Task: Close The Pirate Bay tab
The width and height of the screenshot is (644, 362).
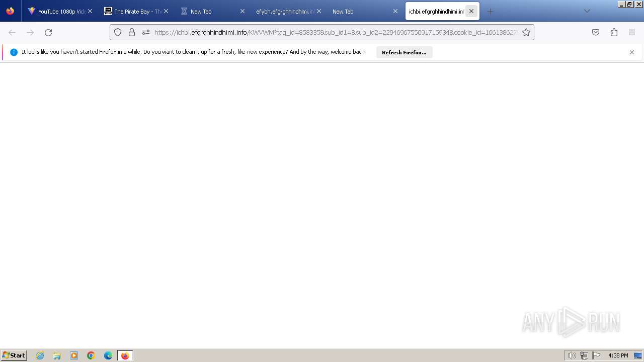Action: [x=166, y=11]
